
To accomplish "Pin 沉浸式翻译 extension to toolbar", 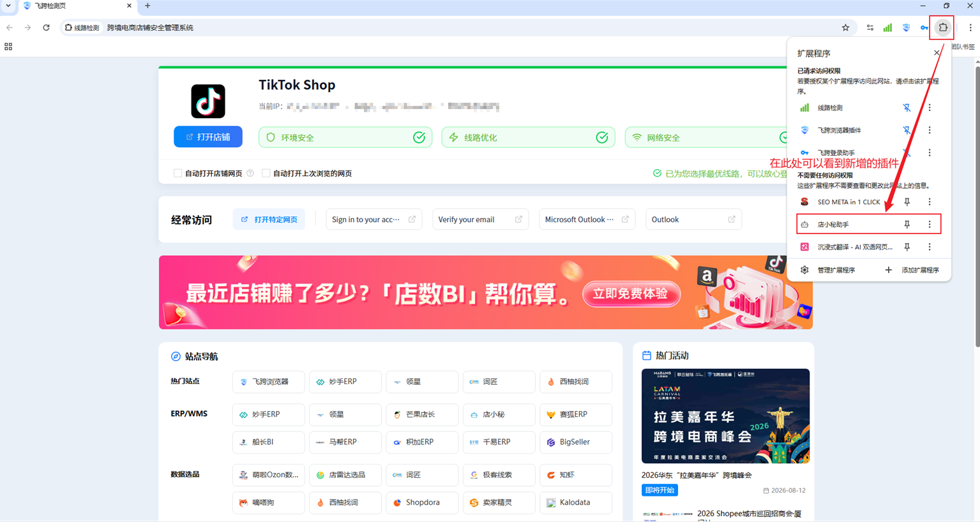I will click(x=907, y=247).
